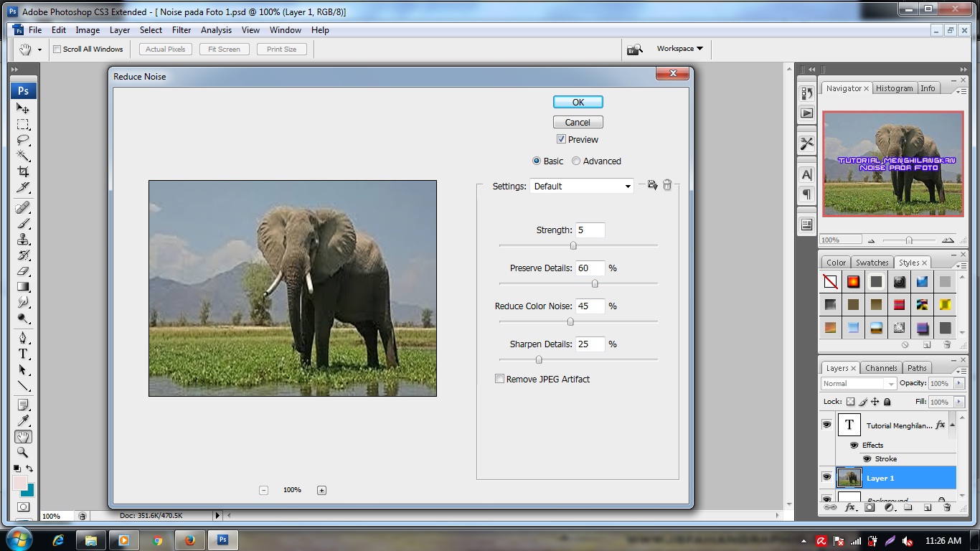Open the Fill slider arrow

click(x=959, y=402)
